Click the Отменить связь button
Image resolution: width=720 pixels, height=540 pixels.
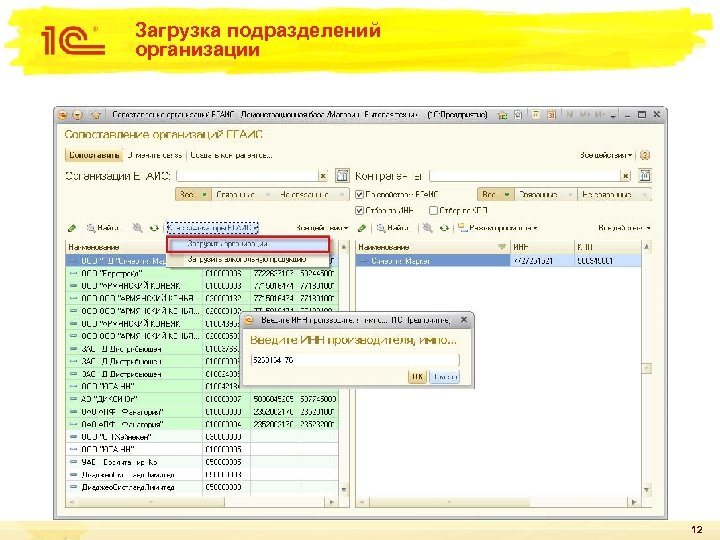click(x=155, y=155)
